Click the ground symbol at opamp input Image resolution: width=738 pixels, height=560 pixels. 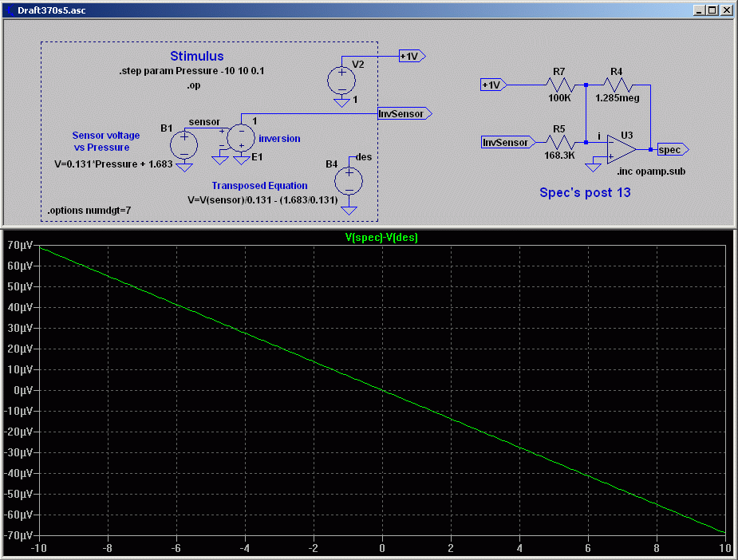click(x=593, y=167)
